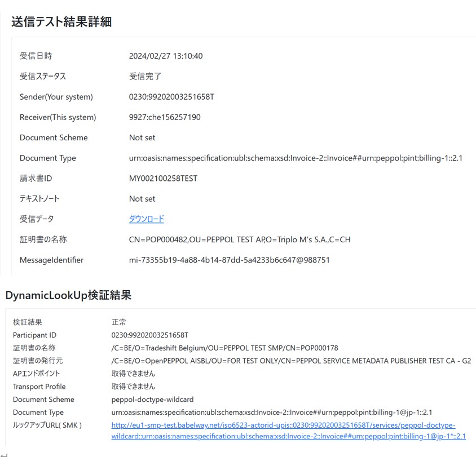Click the ダウンロード link for received data
Image resolution: width=476 pixels, height=457 pixels.
tap(146, 219)
